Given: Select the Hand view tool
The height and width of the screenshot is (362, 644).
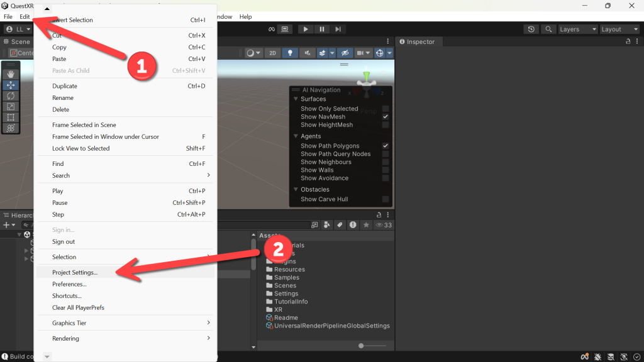Looking at the screenshot, I should (11, 74).
